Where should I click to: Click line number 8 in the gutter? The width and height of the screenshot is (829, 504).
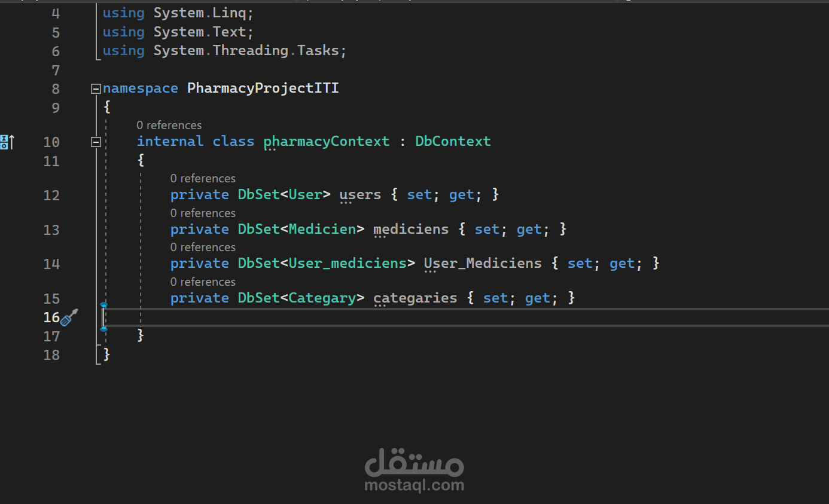(56, 89)
